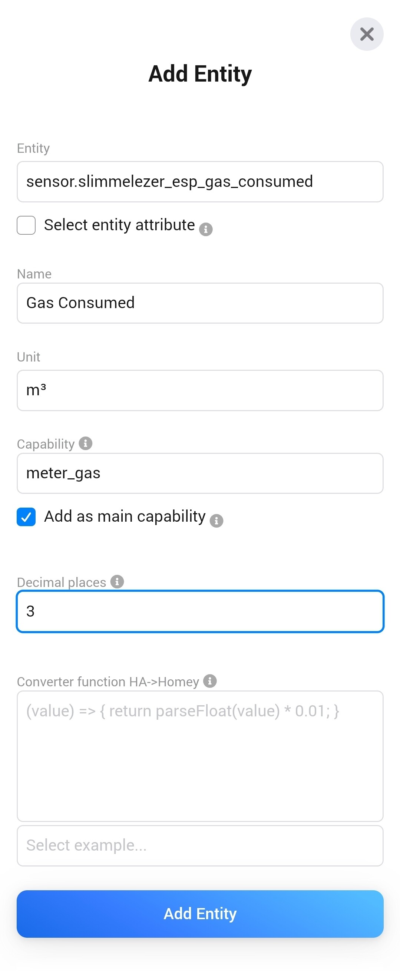Viewport: 400px width, 980px height.
Task: Click info icon beside Select entity attribute
Action: point(206,230)
